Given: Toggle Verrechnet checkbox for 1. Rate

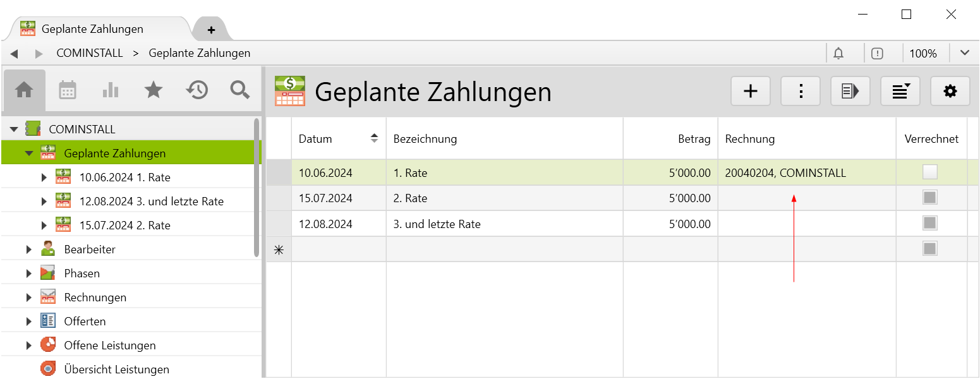Looking at the screenshot, I should pyautogui.click(x=929, y=172).
